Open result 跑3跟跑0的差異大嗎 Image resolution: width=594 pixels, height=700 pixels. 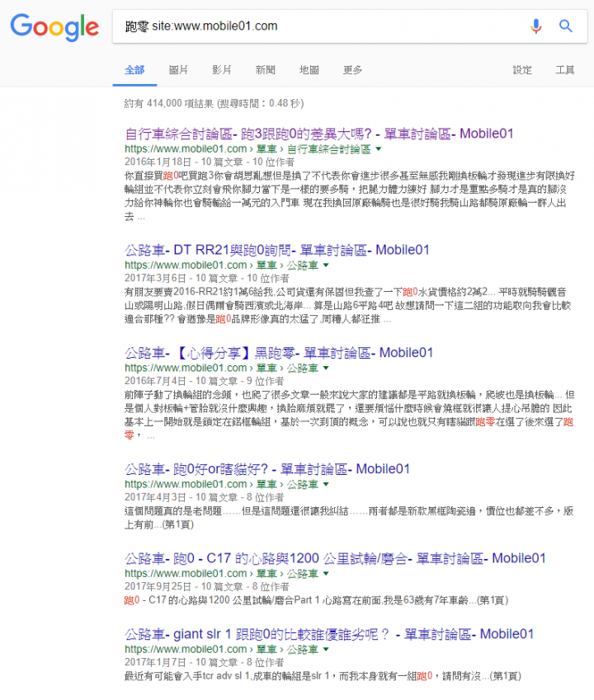[x=319, y=134]
